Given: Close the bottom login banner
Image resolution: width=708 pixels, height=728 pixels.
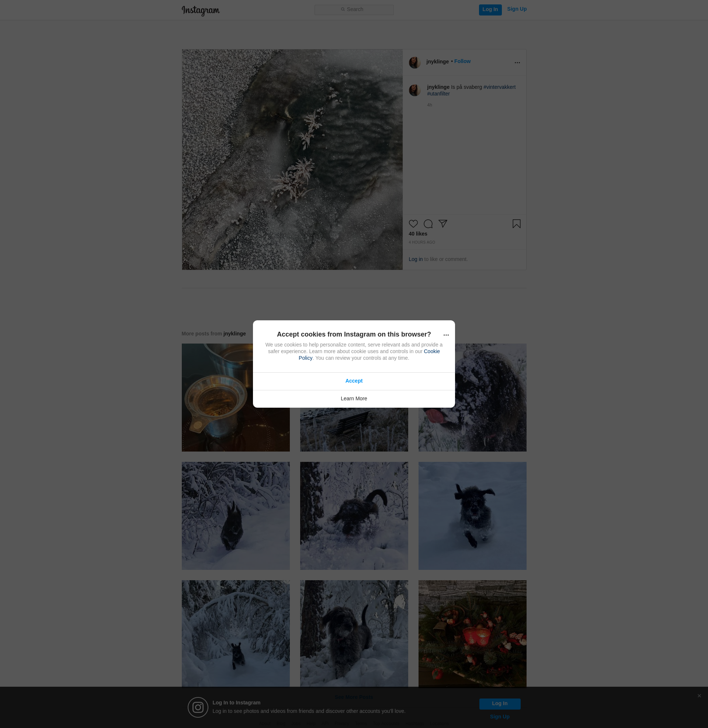Looking at the screenshot, I should coord(699,696).
